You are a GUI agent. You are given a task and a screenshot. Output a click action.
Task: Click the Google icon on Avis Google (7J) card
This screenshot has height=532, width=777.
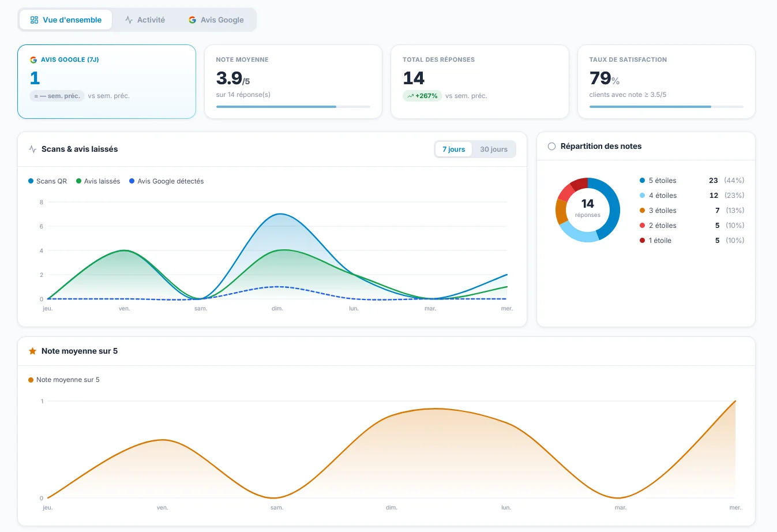(33, 59)
